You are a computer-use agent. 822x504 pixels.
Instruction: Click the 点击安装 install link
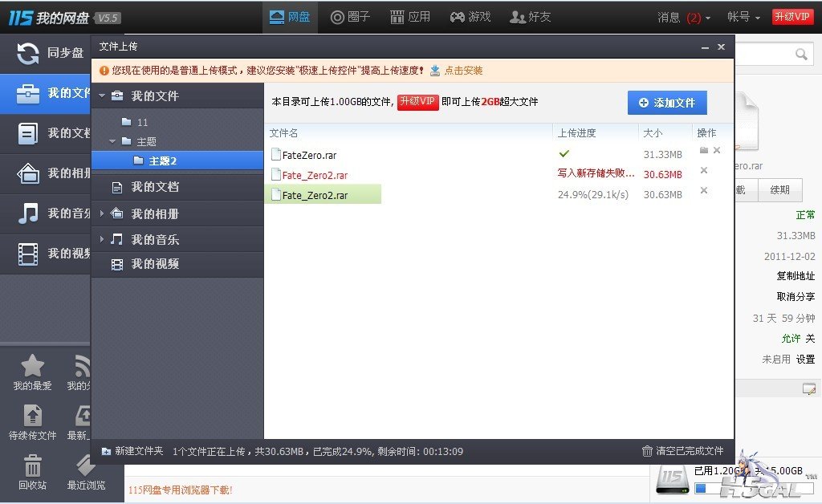click(x=463, y=70)
